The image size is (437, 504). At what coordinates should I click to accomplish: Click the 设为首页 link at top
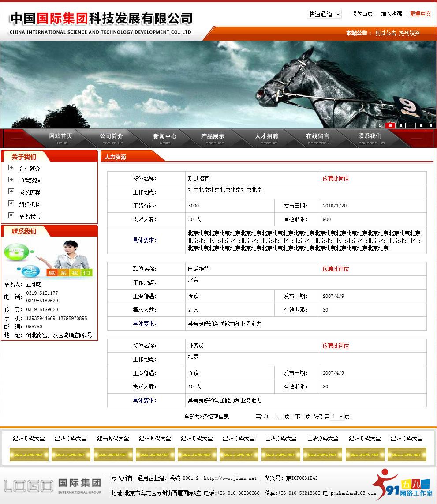click(362, 14)
